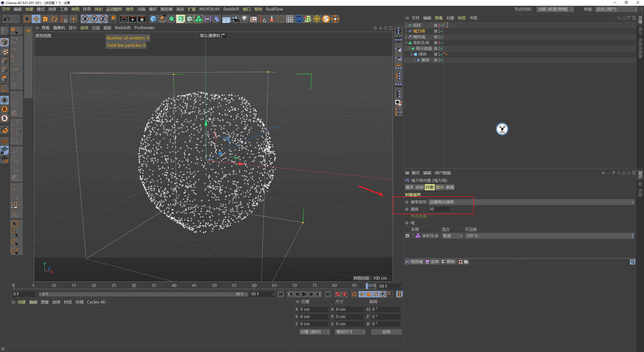Open the 运动图形 menu
This screenshot has width=644, height=352.
pyautogui.click(x=114, y=9)
